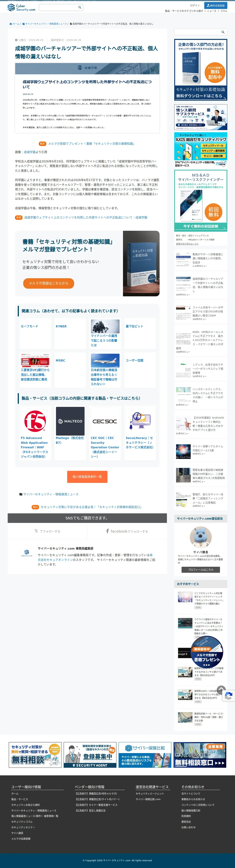Open the CEC SOC product logo

click(105, 421)
